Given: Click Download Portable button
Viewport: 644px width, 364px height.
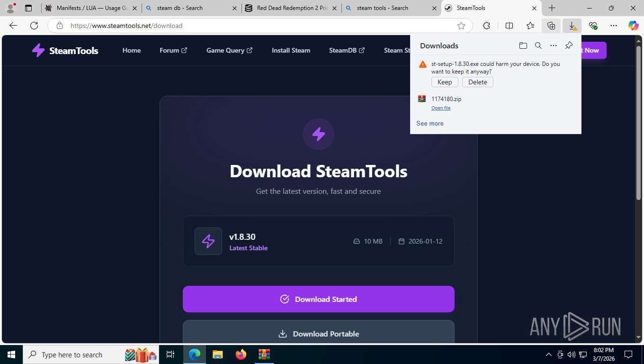Looking at the screenshot, I should point(319,332).
